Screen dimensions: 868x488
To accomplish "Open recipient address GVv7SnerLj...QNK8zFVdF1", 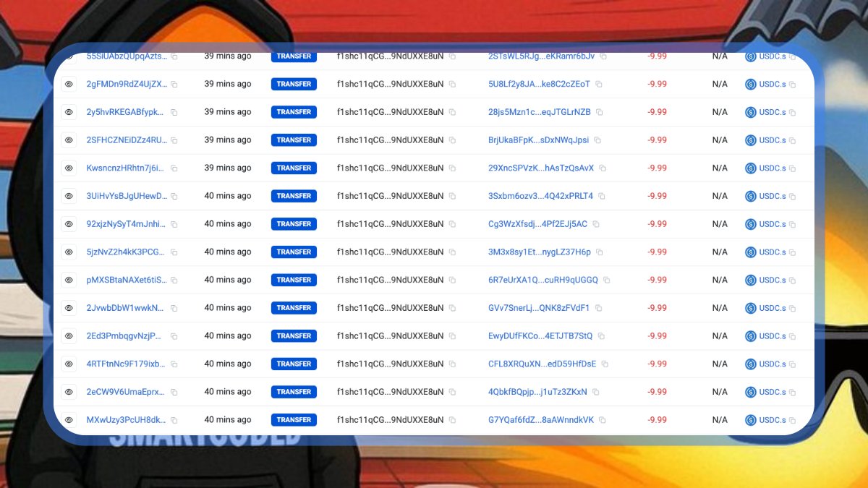I will click(539, 308).
